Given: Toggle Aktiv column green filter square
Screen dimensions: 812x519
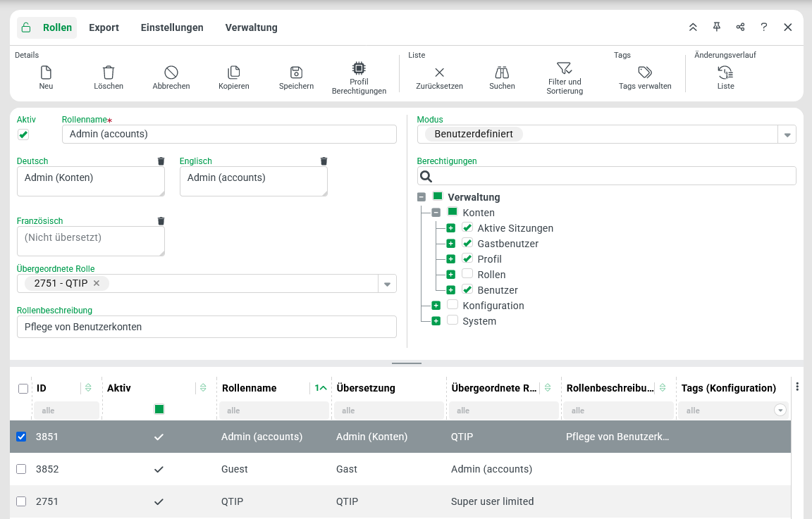Looking at the screenshot, I should click(159, 409).
